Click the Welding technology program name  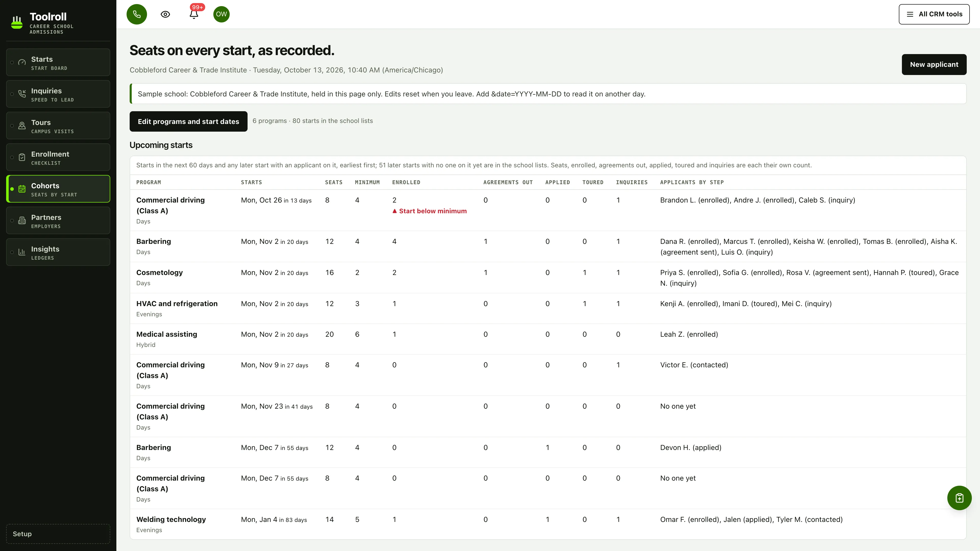point(171,519)
